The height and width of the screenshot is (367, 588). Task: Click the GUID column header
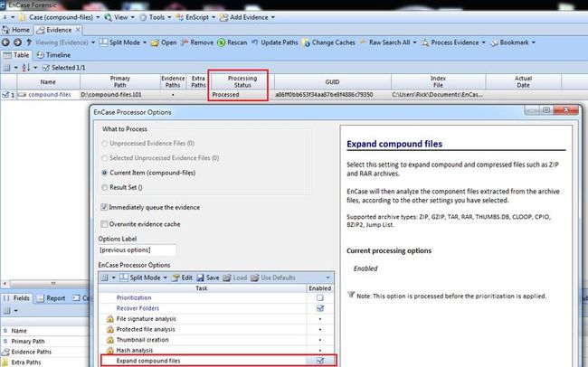pyautogui.click(x=332, y=81)
